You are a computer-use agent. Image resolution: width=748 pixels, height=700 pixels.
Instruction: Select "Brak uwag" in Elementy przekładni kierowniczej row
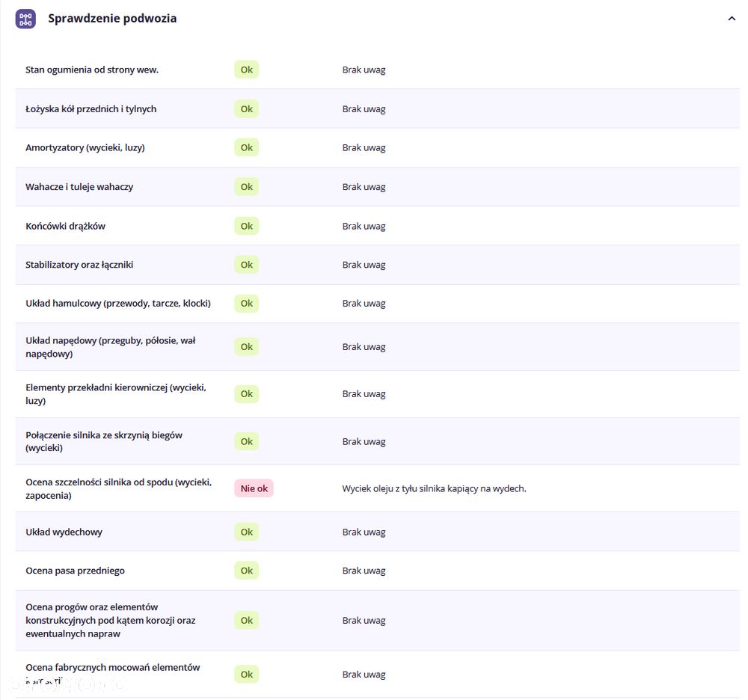coord(364,394)
